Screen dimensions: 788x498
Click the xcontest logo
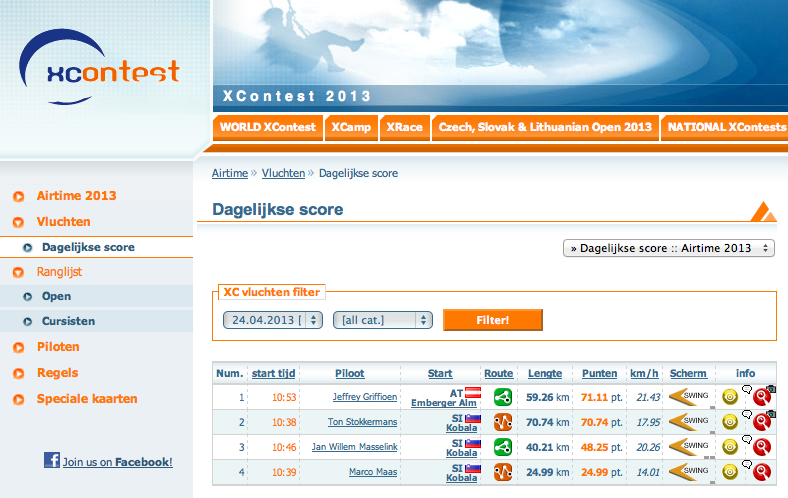(x=100, y=68)
